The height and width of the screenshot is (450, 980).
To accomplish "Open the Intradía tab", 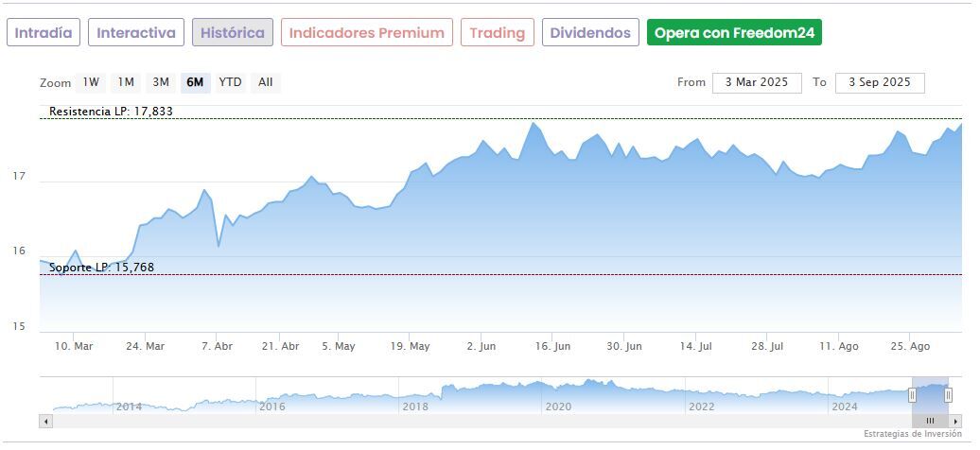I will (x=44, y=32).
